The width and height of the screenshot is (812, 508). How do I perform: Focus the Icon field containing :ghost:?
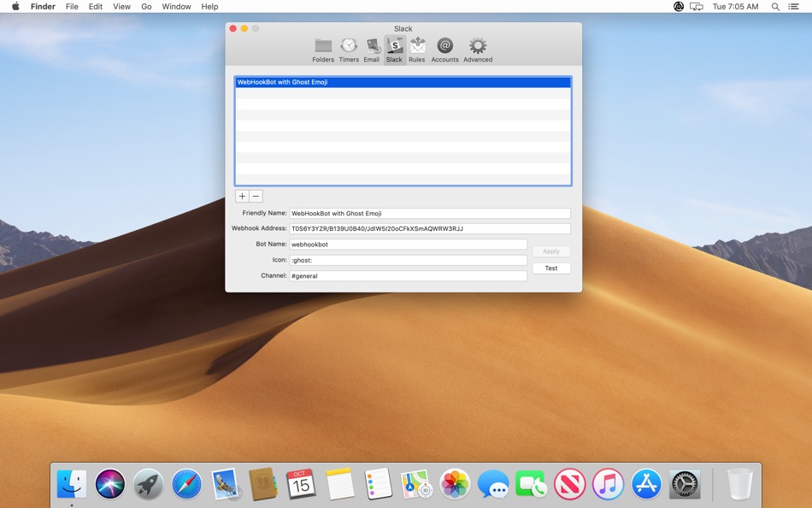pyautogui.click(x=408, y=260)
